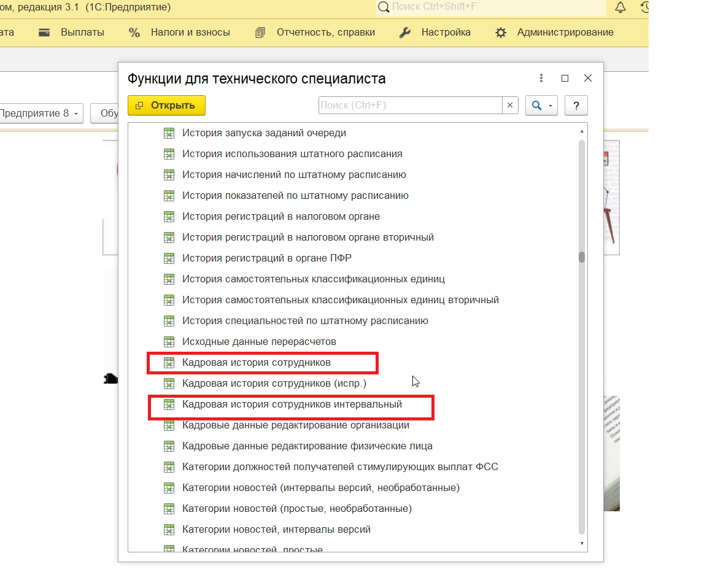Select История специальностей по штатному расписанию
The height and width of the screenshot is (588, 707).
coord(305,320)
